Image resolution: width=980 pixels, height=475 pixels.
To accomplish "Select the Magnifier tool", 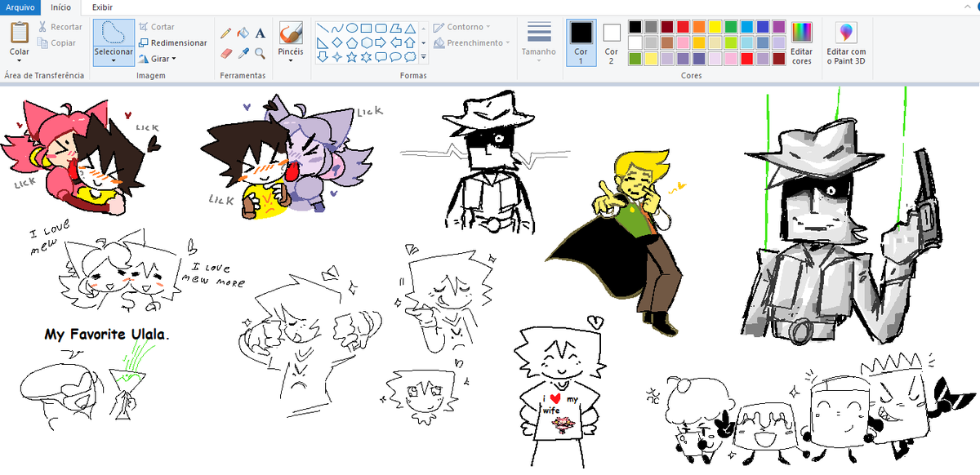I will 260,53.
